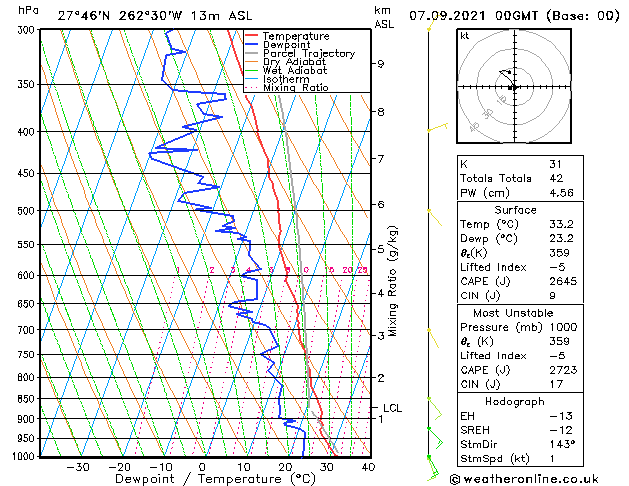Image resolution: width=629 pixels, height=486 pixels.
Task: Click the Mixing Ratio legend label
Action: coord(296,87)
